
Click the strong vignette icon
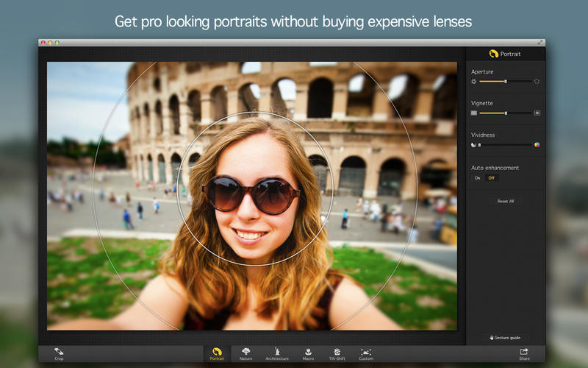[x=537, y=113]
